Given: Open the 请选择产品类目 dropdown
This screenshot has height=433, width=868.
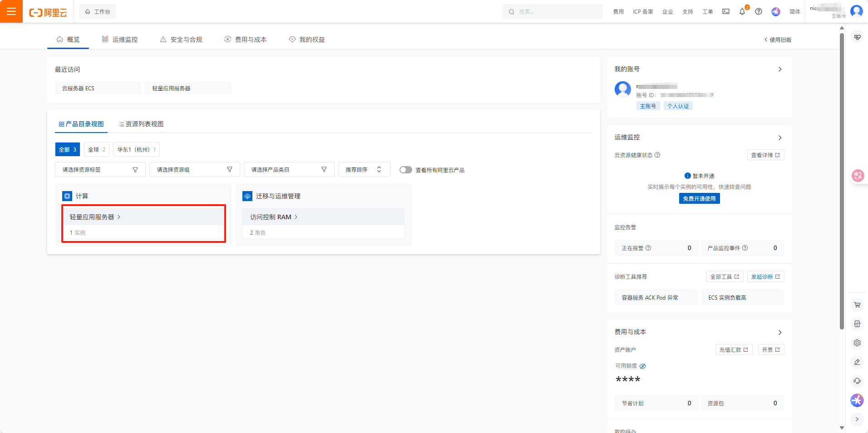Looking at the screenshot, I should pos(289,169).
